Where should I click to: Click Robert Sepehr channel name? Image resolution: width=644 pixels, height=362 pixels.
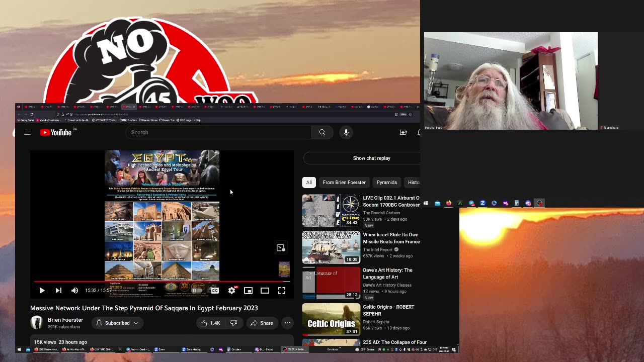point(376,322)
